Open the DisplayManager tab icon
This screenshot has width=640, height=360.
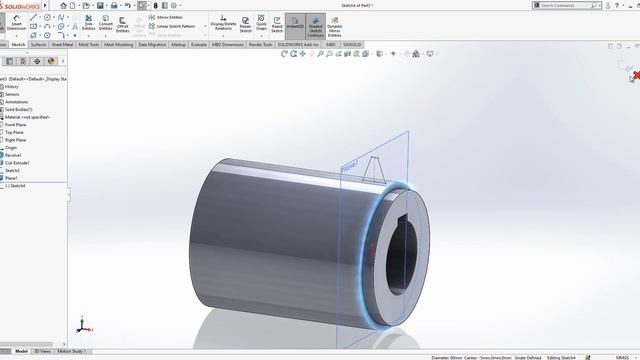pos(51,61)
